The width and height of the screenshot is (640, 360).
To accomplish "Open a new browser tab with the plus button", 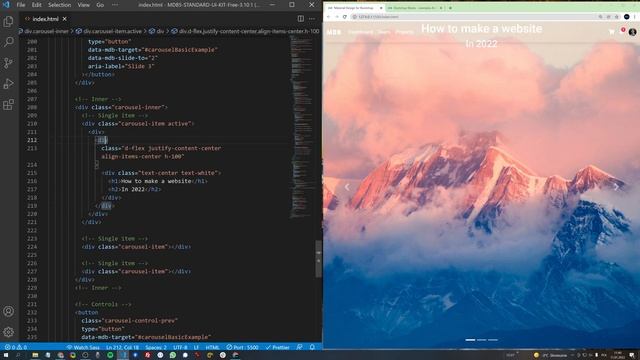I will pos(450,8).
